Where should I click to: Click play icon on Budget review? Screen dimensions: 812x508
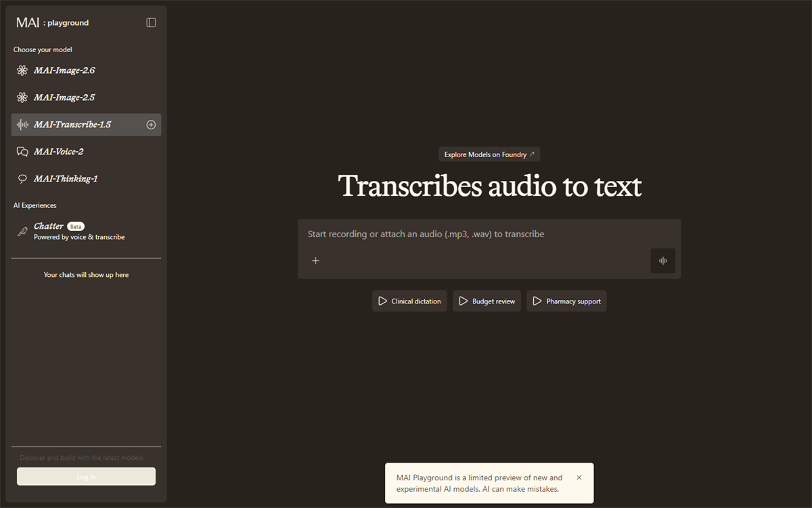tap(464, 301)
